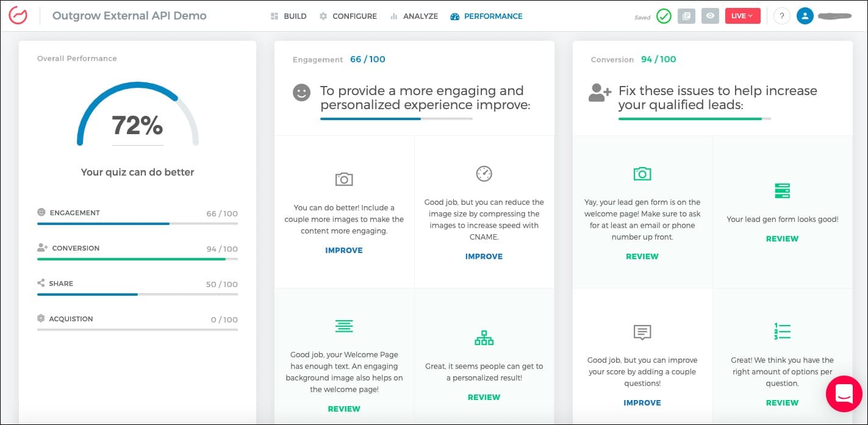Open the help question mark icon
This screenshot has height=425, width=868.
point(781,16)
